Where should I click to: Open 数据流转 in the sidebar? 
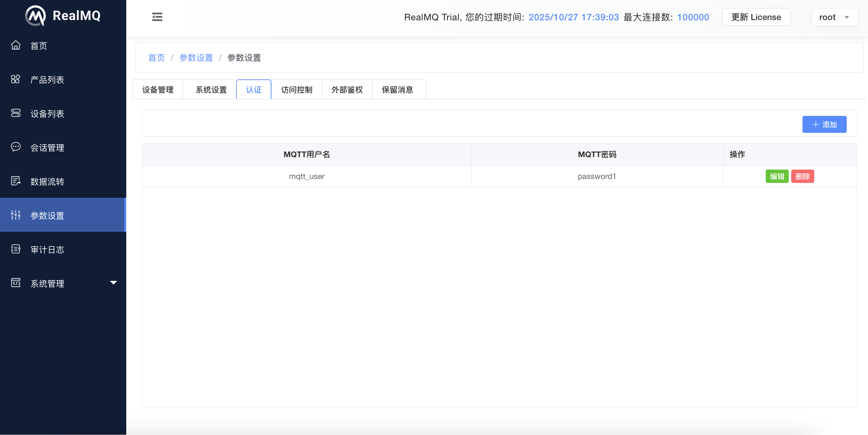(x=63, y=181)
